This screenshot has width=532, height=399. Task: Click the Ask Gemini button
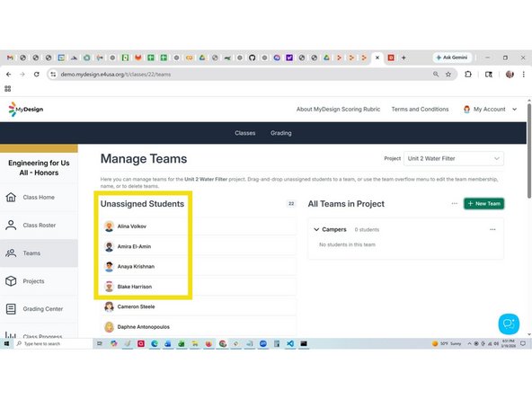tap(452, 58)
